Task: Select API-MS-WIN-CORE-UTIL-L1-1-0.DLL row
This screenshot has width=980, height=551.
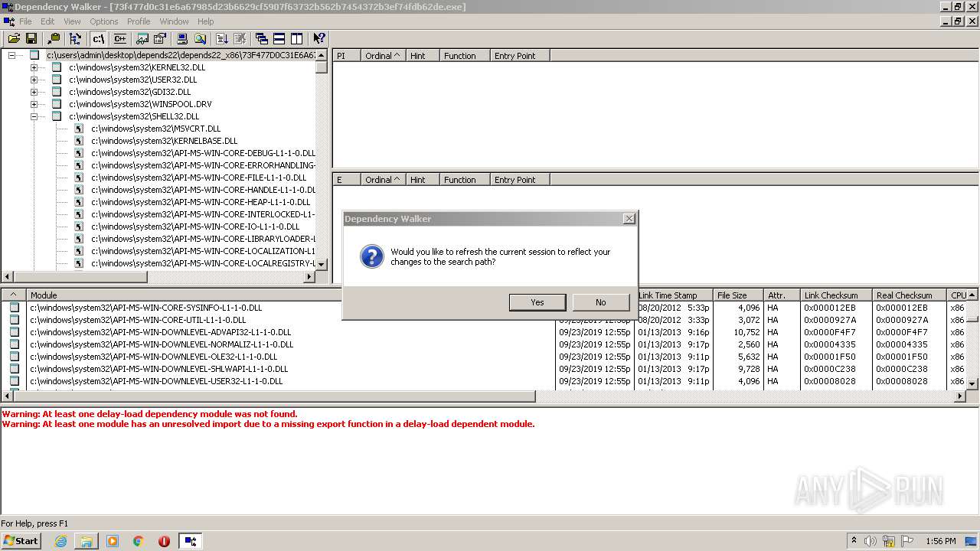Action: pos(138,320)
